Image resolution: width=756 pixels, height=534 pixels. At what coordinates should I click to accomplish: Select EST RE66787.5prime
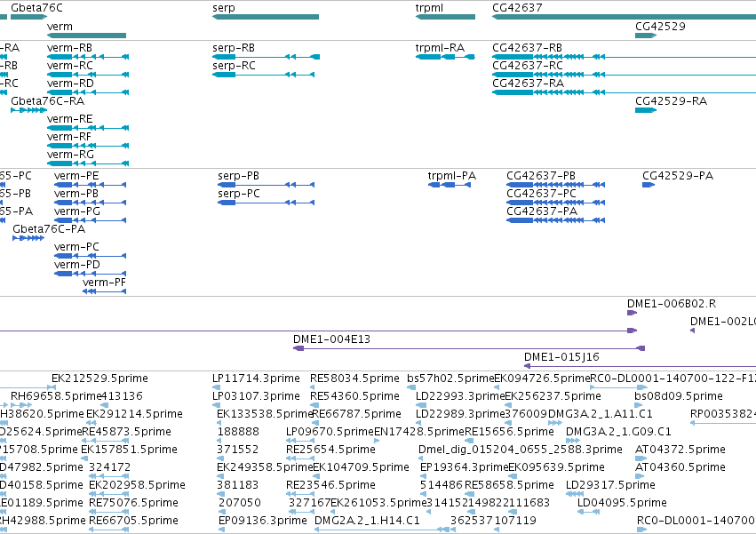tap(357, 414)
